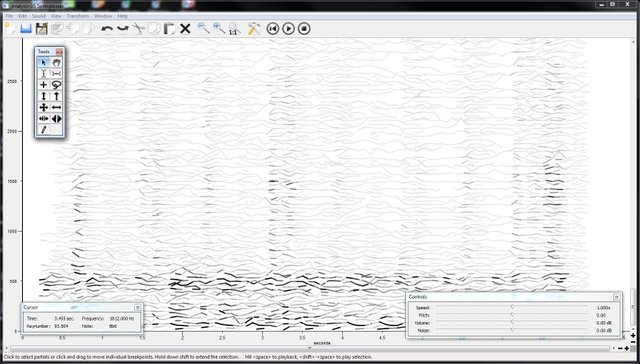640x364 pixels.
Task: Select the time compress arrows tool
Action: tap(43, 119)
